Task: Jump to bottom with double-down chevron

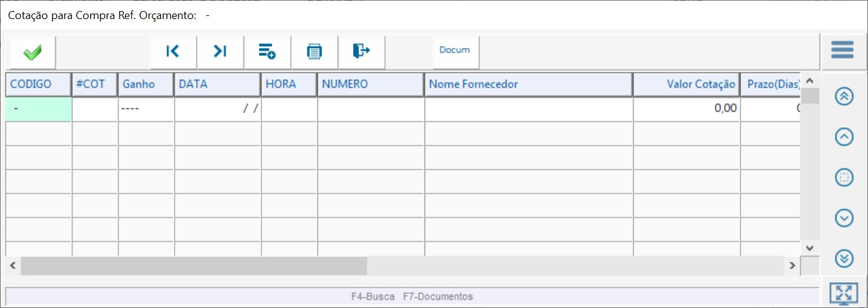Action: pyautogui.click(x=844, y=258)
